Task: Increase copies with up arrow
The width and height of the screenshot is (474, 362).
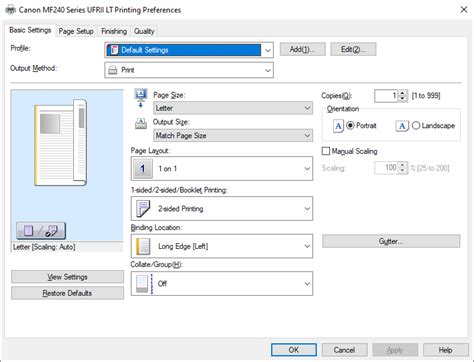Action: [403, 93]
